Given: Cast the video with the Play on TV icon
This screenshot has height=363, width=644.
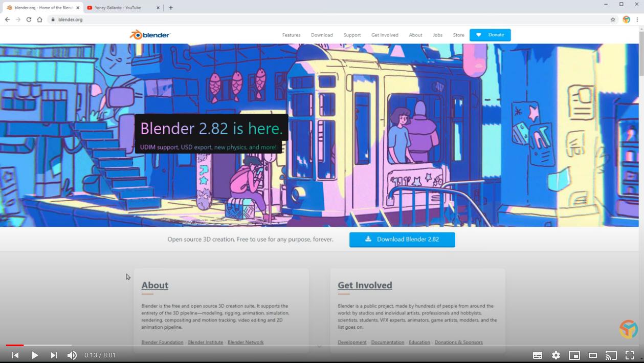Looking at the screenshot, I should pos(611,355).
